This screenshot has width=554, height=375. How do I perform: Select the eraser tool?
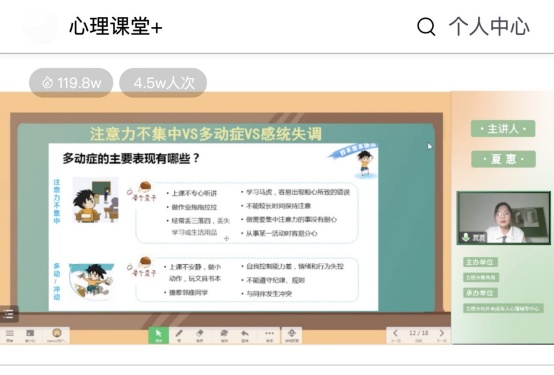pos(200,335)
